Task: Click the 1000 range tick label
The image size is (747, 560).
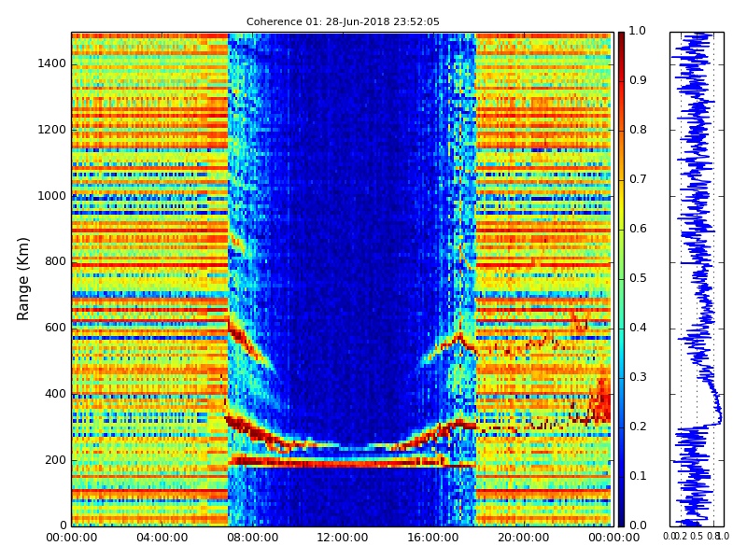Action: [x=52, y=196]
